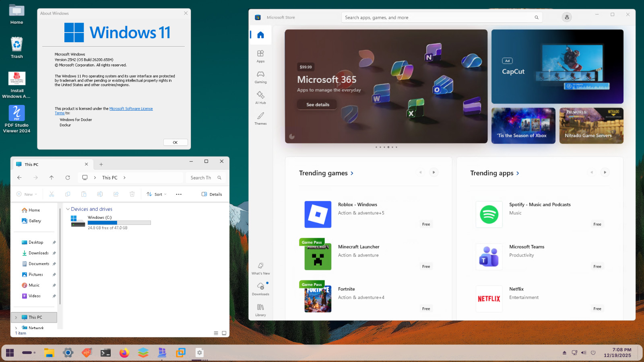This screenshot has height=362, width=644.
Task: Collapse the Devices and drives group
Action: [x=68, y=209]
